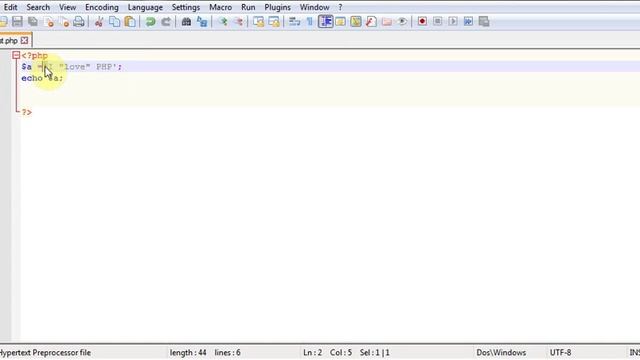Toggle Synchronize Vertical Scrolling icon
This screenshot has height=360, width=640.
[x=258, y=21]
